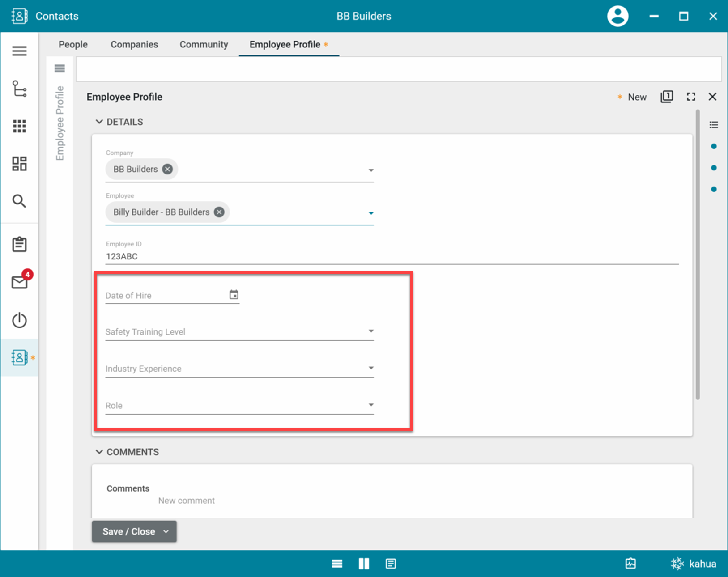Open the tasks clipboard icon
The image size is (728, 577).
19,244
